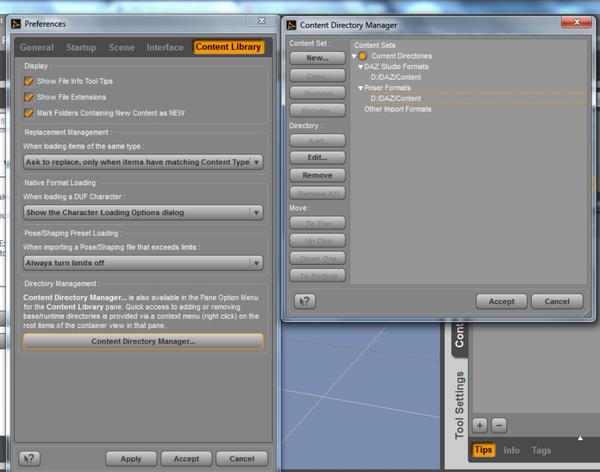This screenshot has height=472, width=600.
Task: Toggle Mark Folders Containing New Content as NEW
Action: 29,113
